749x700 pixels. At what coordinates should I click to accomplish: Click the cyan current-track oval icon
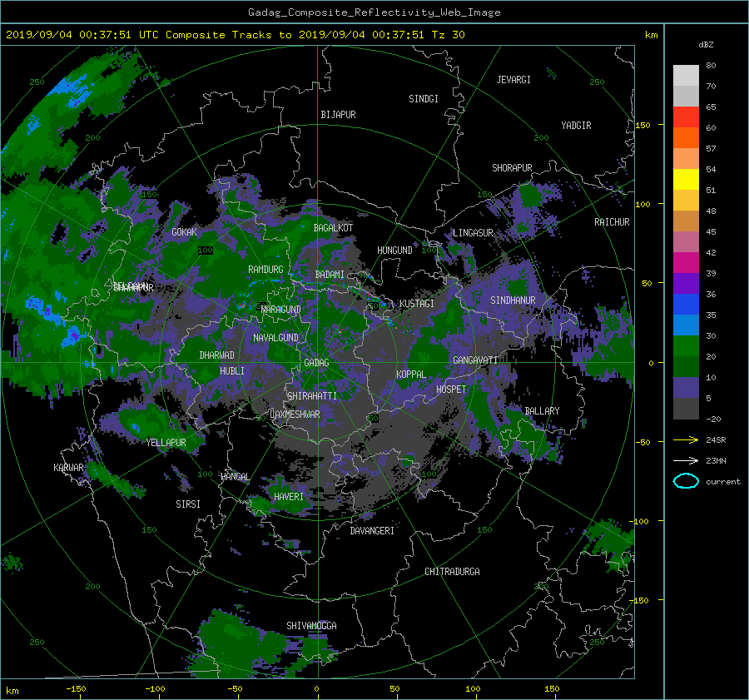pos(686,481)
